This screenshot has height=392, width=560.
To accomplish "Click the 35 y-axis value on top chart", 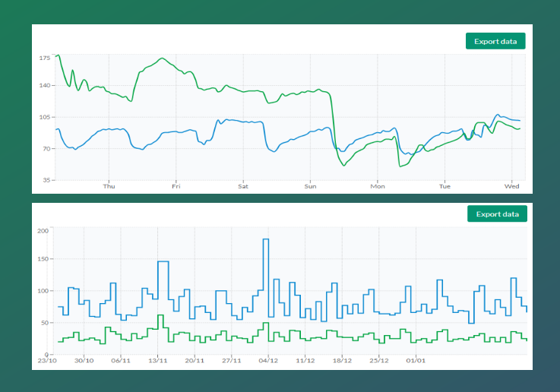I will point(46,180).
